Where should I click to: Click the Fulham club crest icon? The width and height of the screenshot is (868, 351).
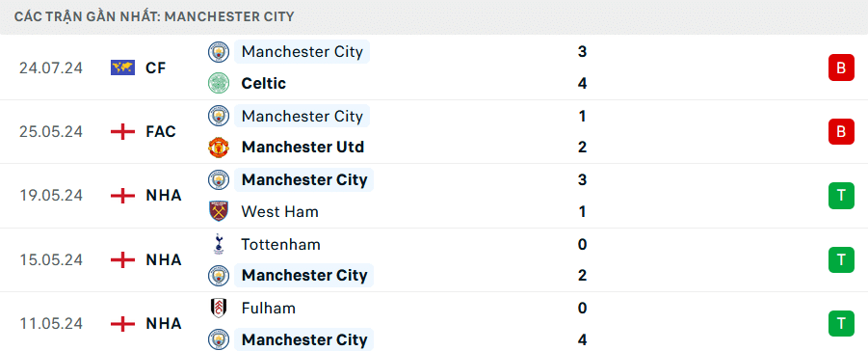pyautogui.click(x=218, y=308)
